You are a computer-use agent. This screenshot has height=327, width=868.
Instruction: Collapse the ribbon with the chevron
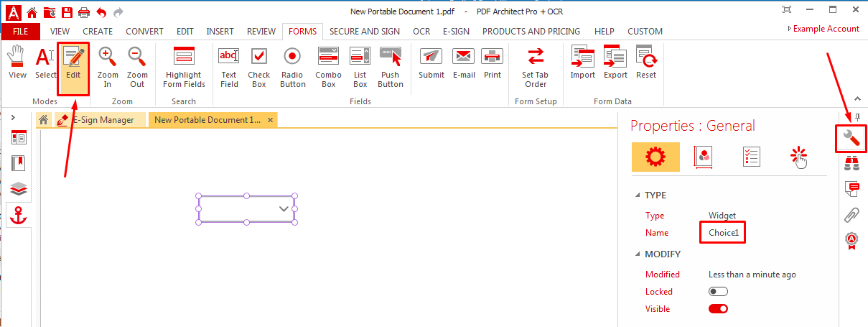click(856, 99)
